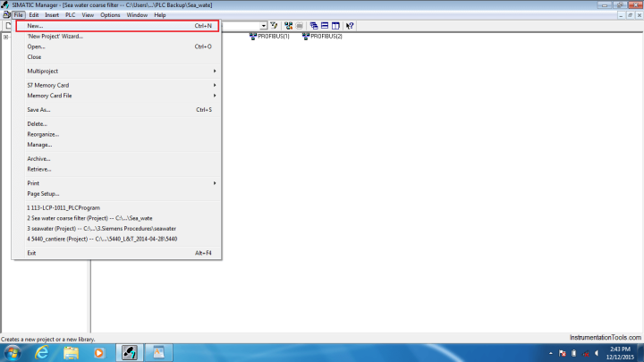Expand the project tree root node
Image resolution: width=644 pixels, height=362 pixels.
5,37
